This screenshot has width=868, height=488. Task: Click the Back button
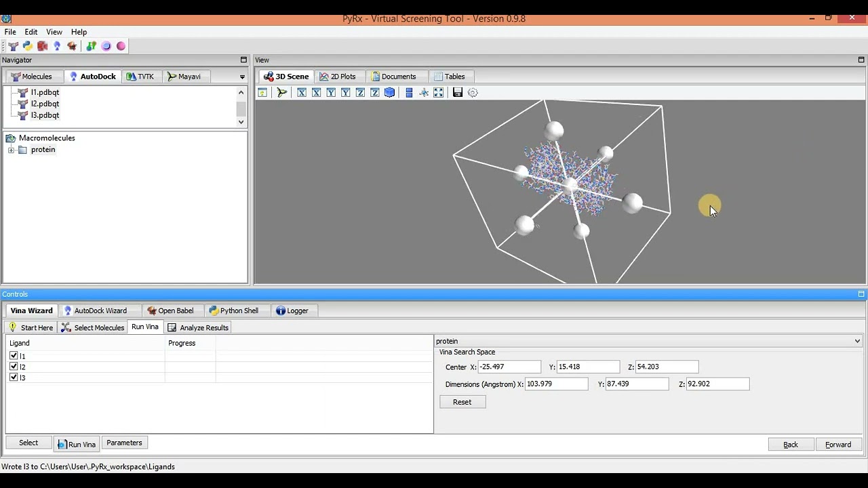coord(791,445)
